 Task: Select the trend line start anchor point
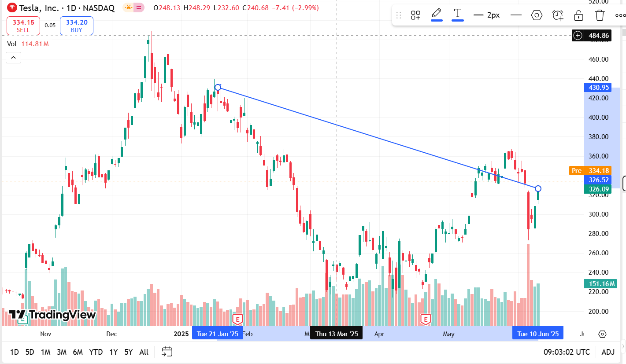218,88
